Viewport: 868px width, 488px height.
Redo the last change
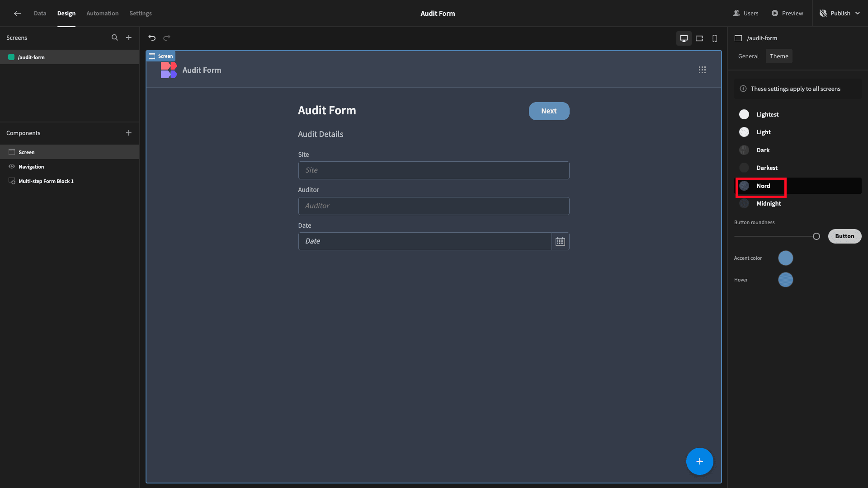167,38
